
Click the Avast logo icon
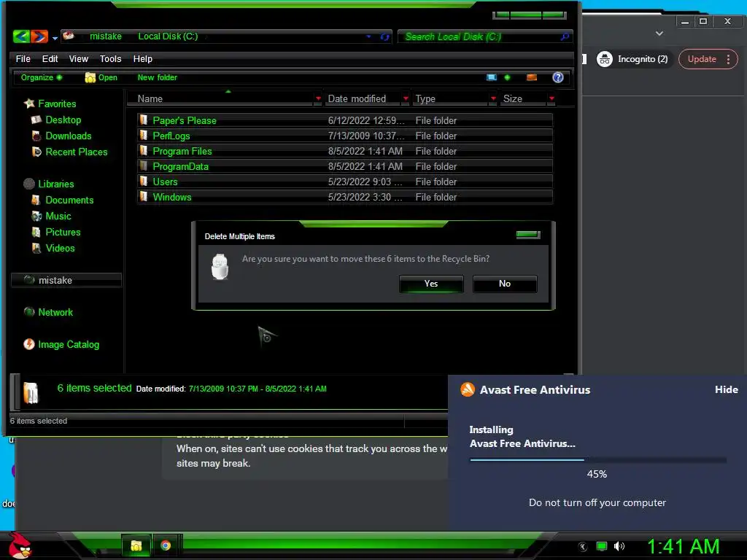coord(468,389)
